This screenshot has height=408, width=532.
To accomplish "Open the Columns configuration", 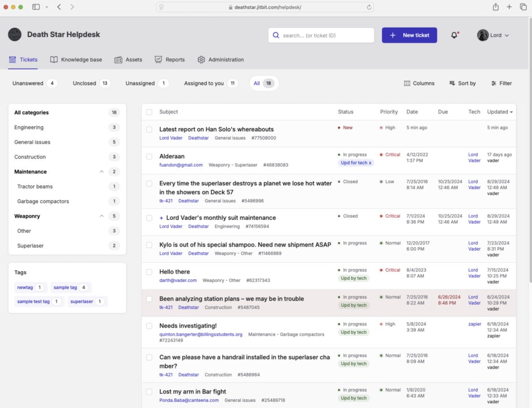I will 419,83.
